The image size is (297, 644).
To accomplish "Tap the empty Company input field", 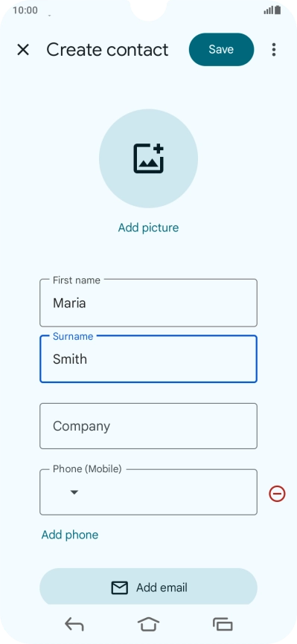I will pyautogui.click(x=149, y=426).
